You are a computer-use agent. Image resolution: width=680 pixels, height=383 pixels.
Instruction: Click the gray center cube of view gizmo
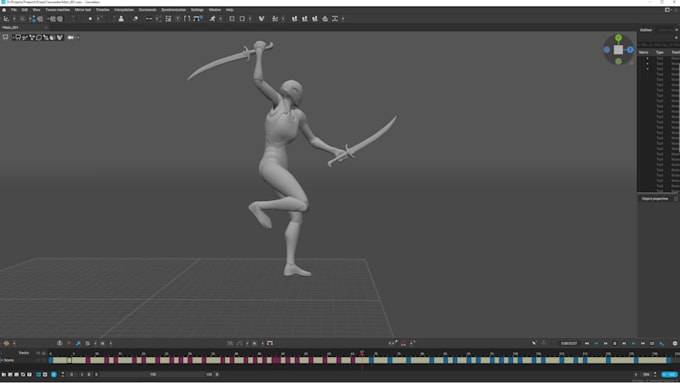618,50
